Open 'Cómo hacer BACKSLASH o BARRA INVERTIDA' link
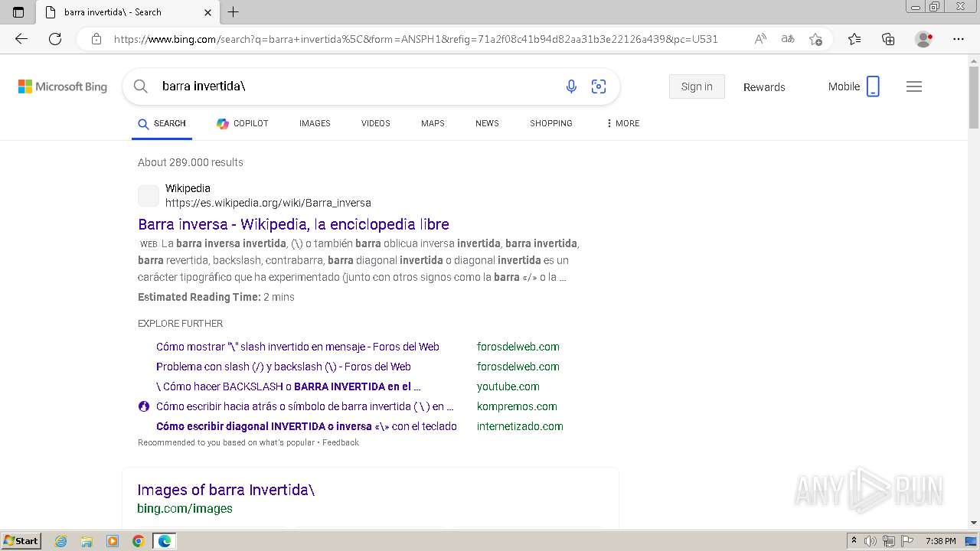This screenshot has width=980, height=551. 289,386
